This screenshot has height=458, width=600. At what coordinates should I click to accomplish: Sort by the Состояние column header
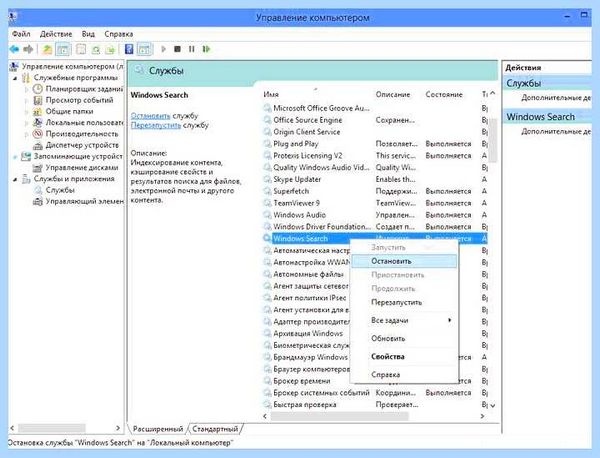click(444, 95)
